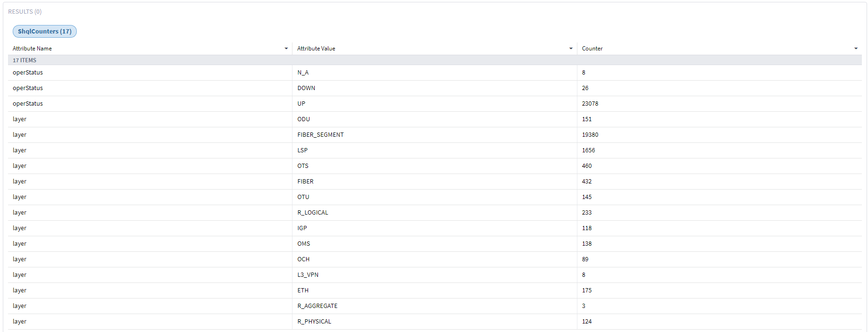Image resolution: width=868 pixels, height=332 pixels.
Task: Click the RESULTS (0) heading
Action: [x=24, y=12]
